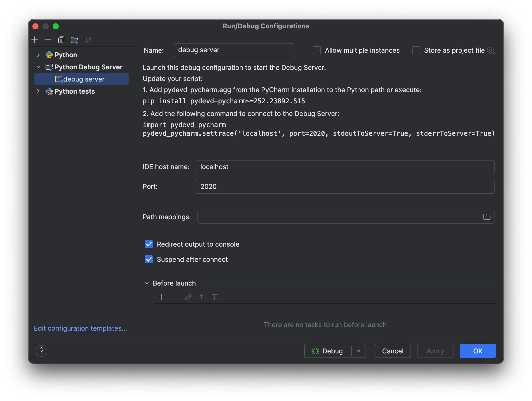This screenshot has width=532, height=401.
Task: Click the folder icon in Path mappings
Action: point(487,217)
